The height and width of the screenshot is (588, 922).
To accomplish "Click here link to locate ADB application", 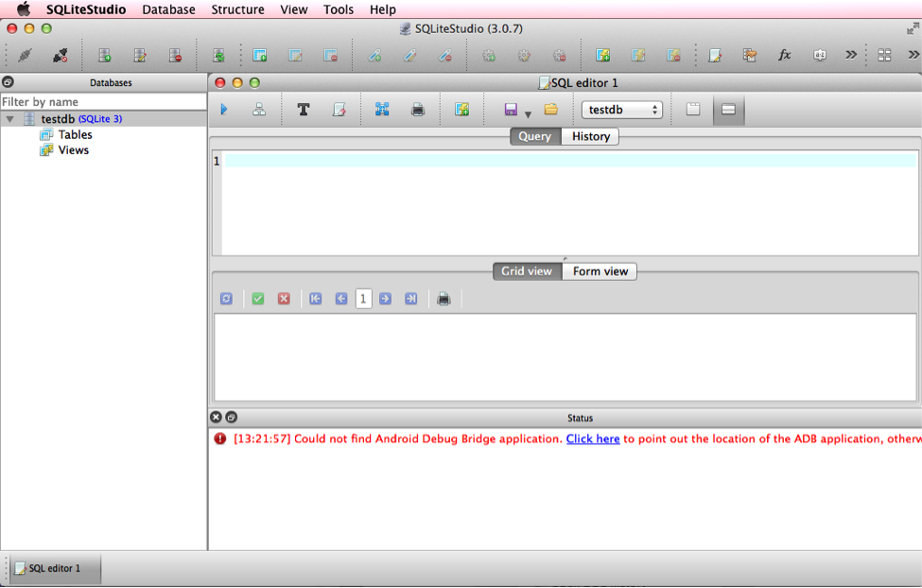I will point(593,439).
